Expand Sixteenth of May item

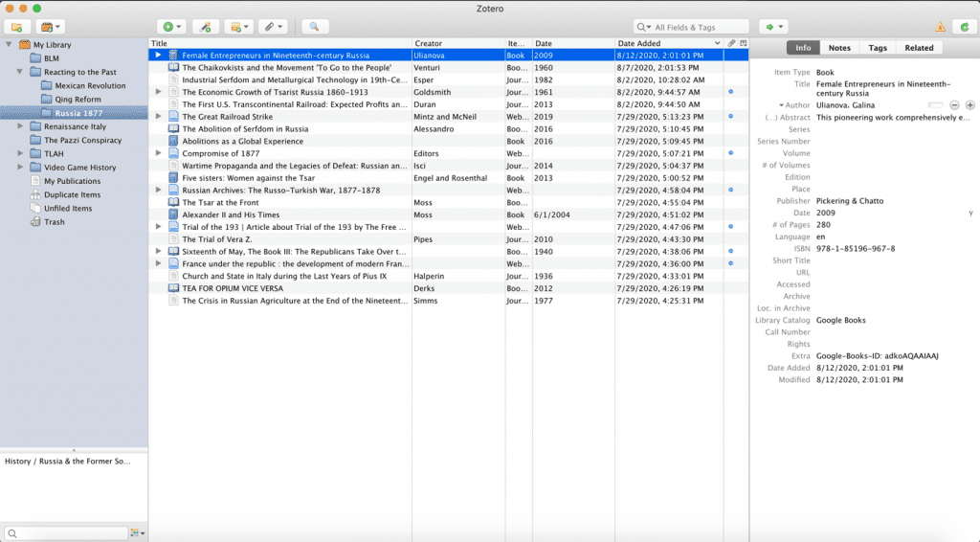(158, 251)
